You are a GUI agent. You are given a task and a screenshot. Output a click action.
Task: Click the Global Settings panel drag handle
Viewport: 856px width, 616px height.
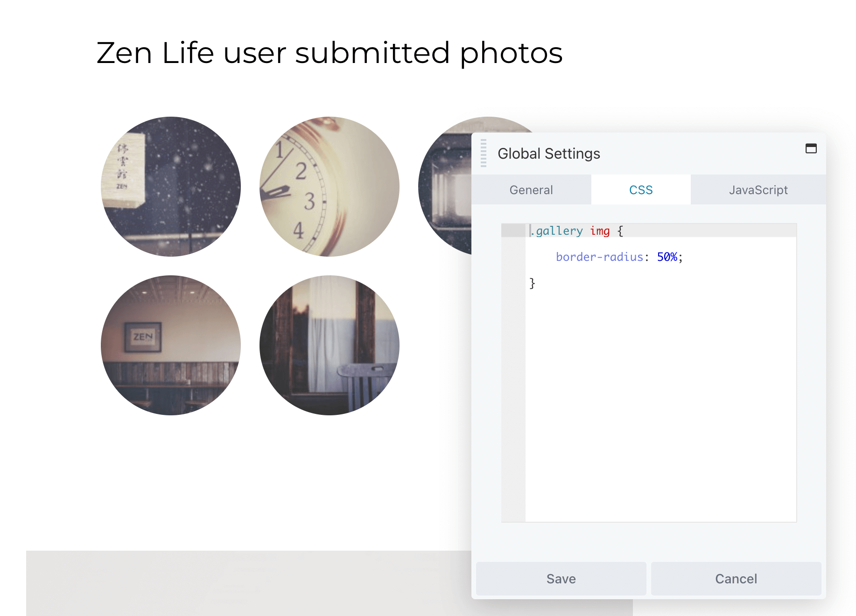click(x=484, y=153)
